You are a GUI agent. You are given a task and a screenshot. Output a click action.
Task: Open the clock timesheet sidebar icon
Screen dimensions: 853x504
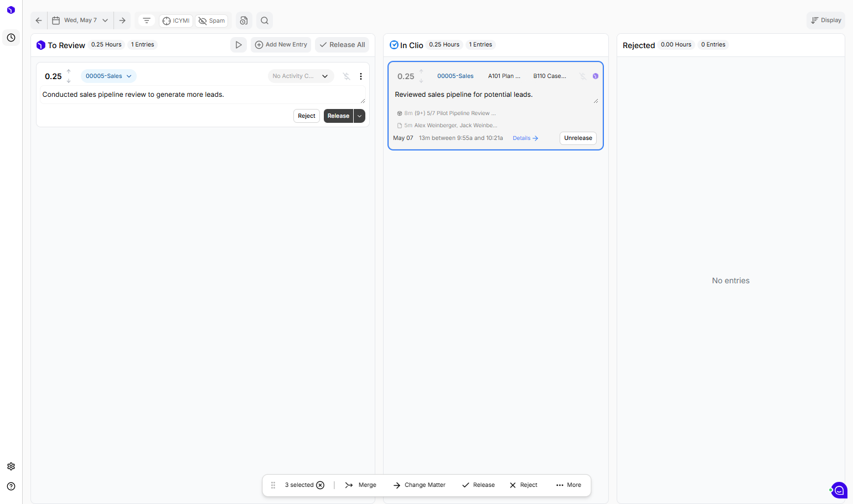pos(11,38)
